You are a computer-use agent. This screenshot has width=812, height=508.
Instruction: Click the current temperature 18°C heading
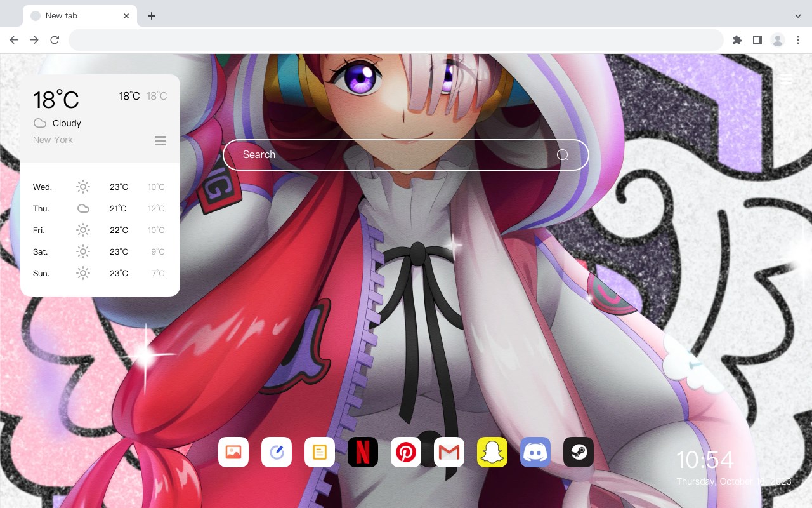tap(56, 100)
